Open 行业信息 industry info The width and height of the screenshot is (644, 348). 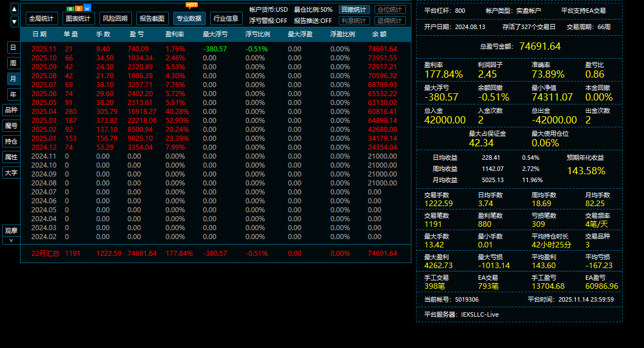click(x=226, y=18)
